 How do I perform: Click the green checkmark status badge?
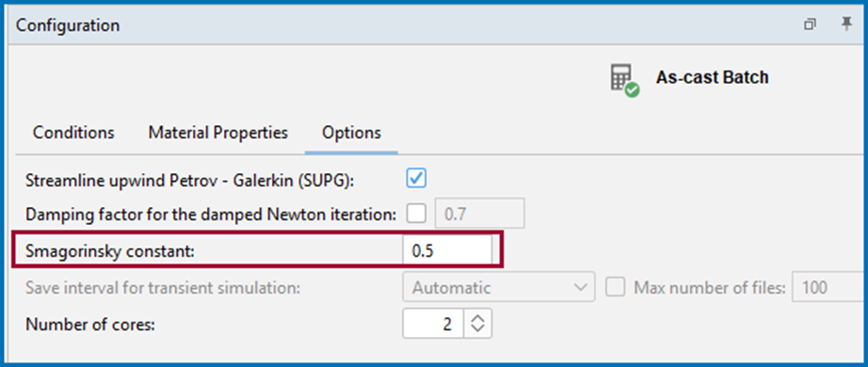633,90
